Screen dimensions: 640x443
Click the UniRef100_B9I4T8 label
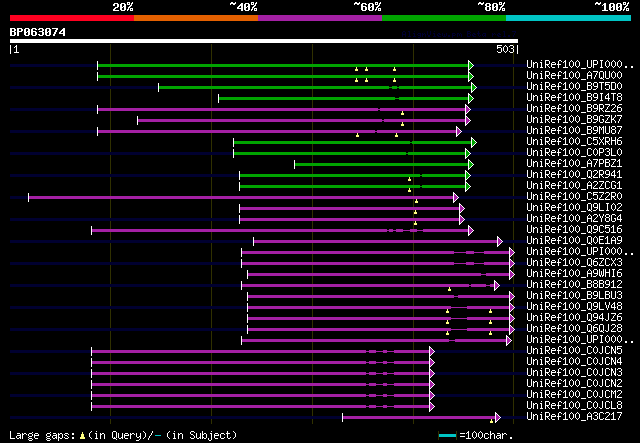(574, 97)
